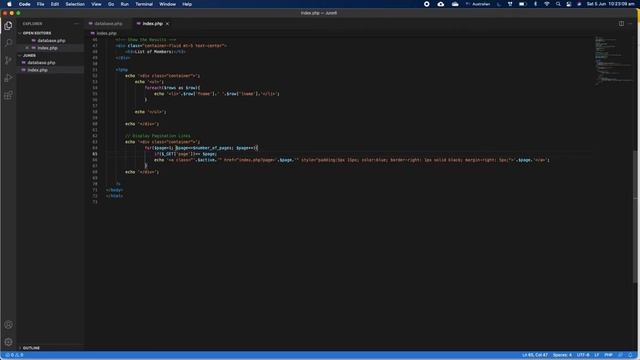
Task: Click LF end of line selector
Action: (x=597, y=355)
